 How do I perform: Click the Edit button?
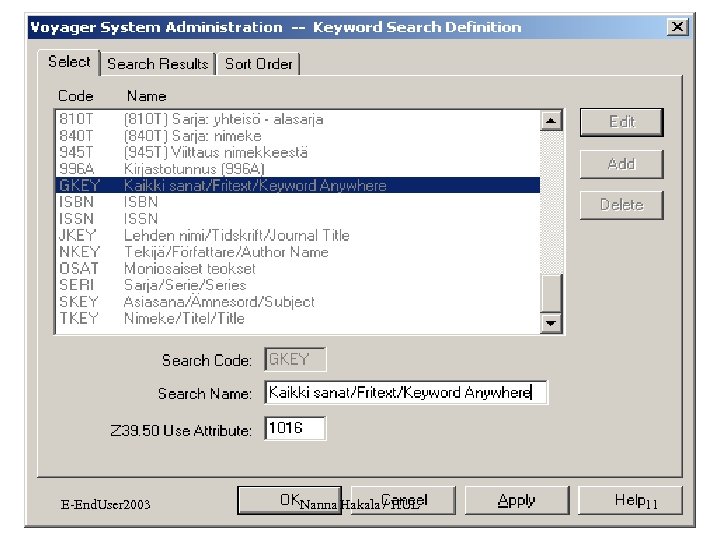(x=622, y=122)
